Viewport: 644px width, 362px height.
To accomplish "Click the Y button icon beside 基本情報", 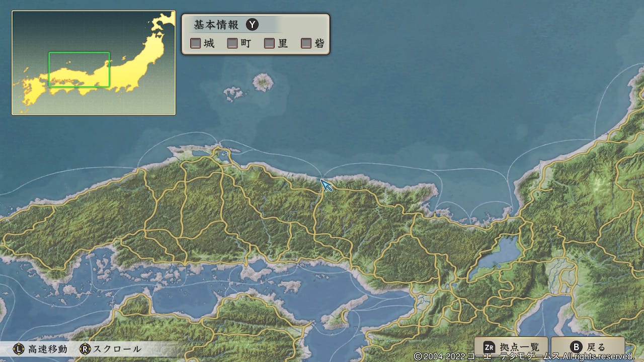I will 252,25.
